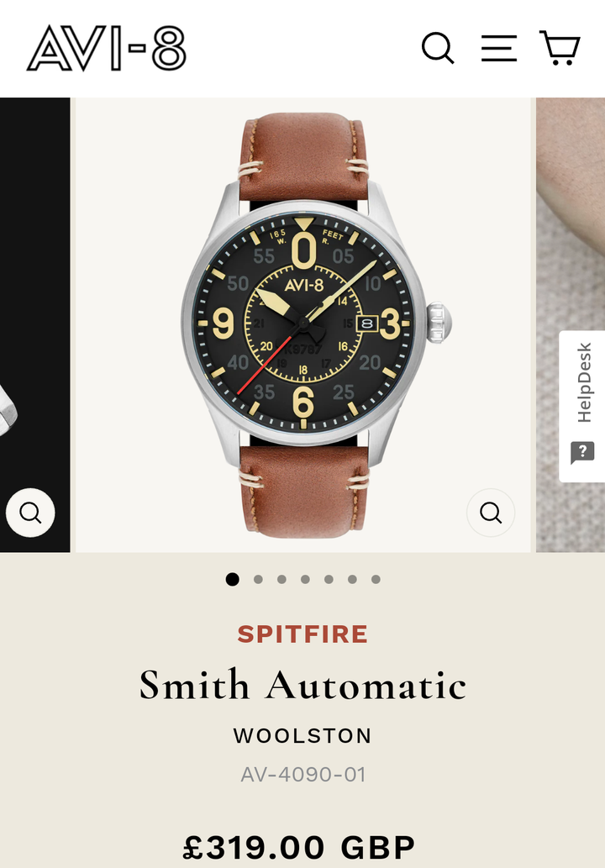Click the SPITFIRE collection link
The image size is (605, 868).
click(x=302, y=634)
